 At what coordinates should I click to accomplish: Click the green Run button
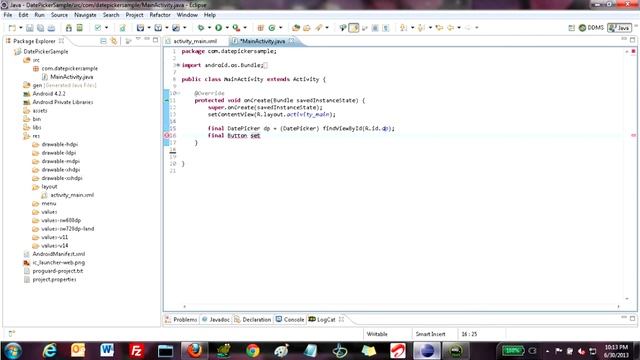click(218, 28)
